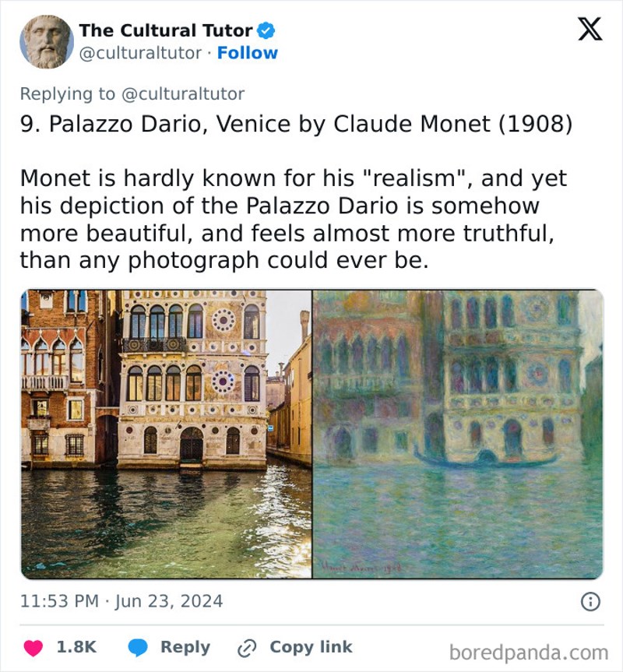Image resolution: width=623 pixels, height=672 pixels.
Task: Click the blue Reply speech bubble icon
Action: point(138,647)
